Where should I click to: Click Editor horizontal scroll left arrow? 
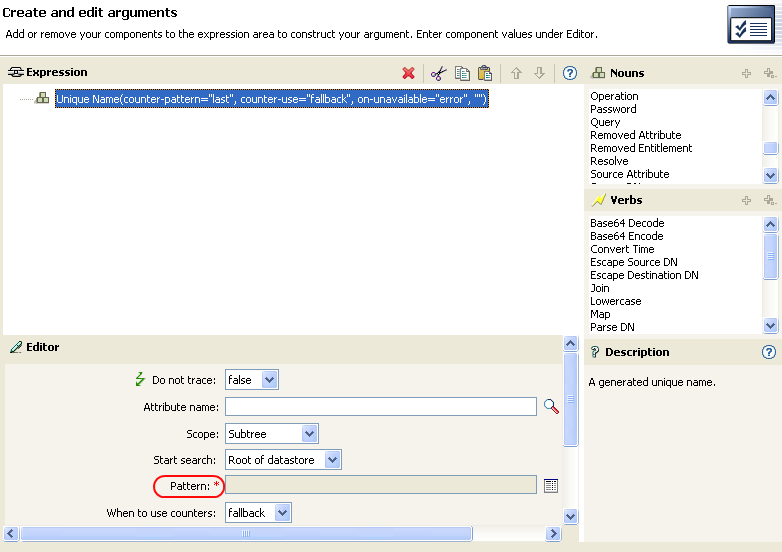point(11,534)
